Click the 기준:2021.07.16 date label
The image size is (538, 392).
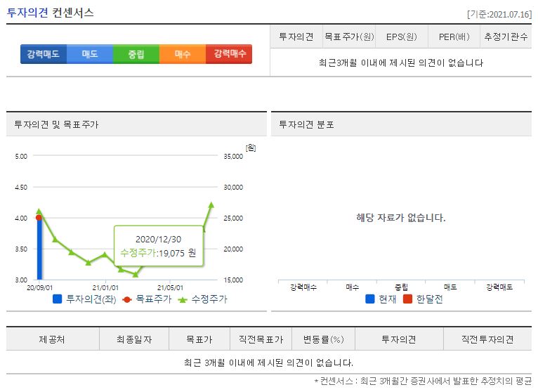point(499,15)
